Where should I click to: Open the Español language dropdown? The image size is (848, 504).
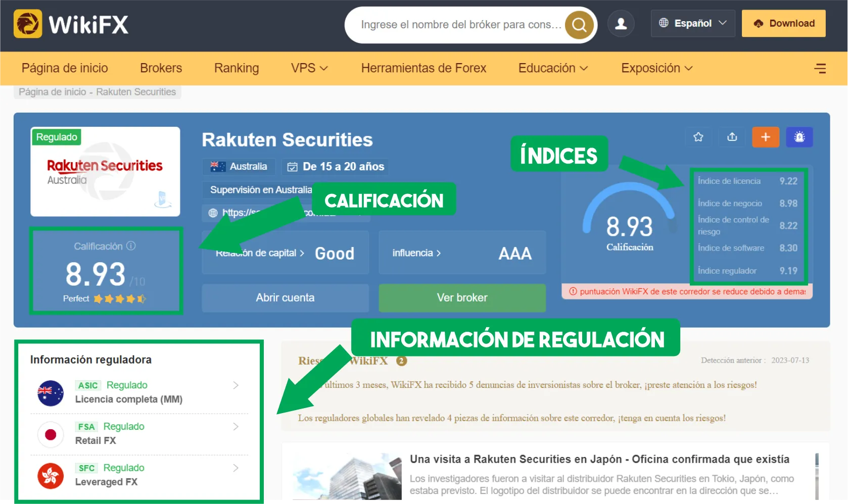click(x=693, y=23)
